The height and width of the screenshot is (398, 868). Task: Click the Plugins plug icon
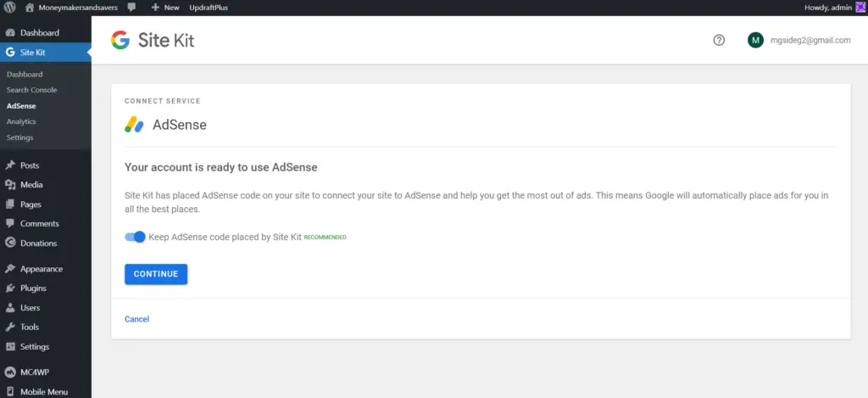coord(10,289)
